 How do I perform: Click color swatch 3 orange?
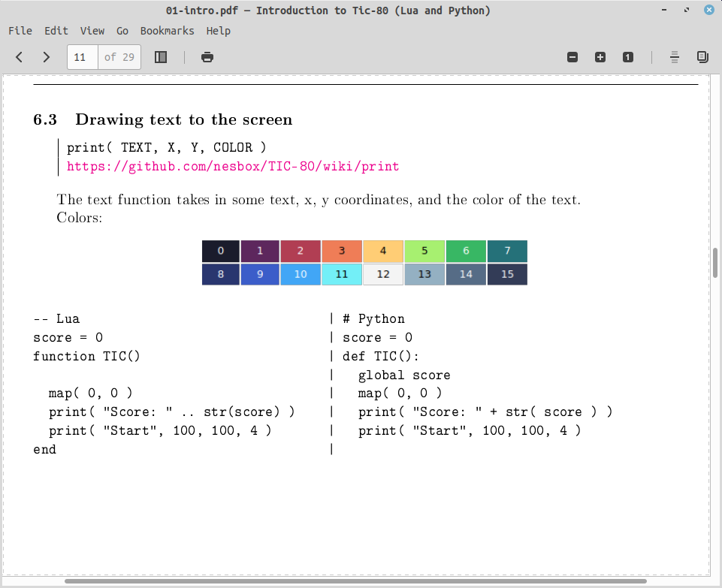(x=342, y=251)
